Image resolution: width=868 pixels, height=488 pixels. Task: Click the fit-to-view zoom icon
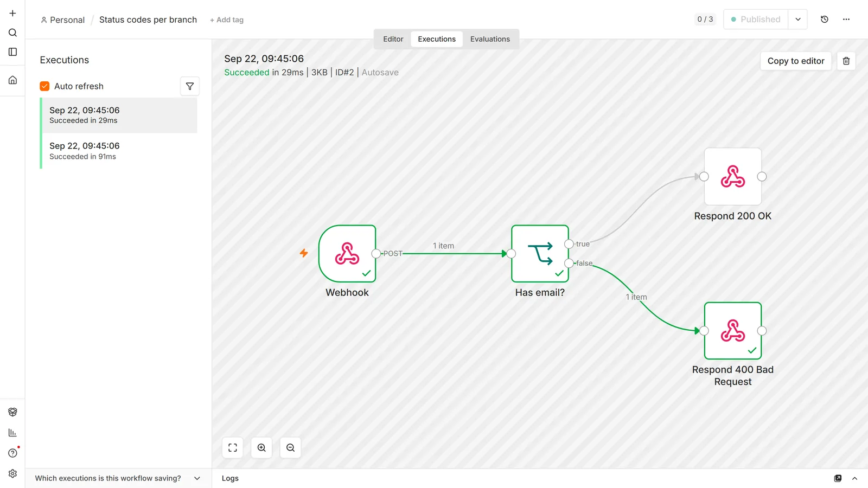(233, 448)
